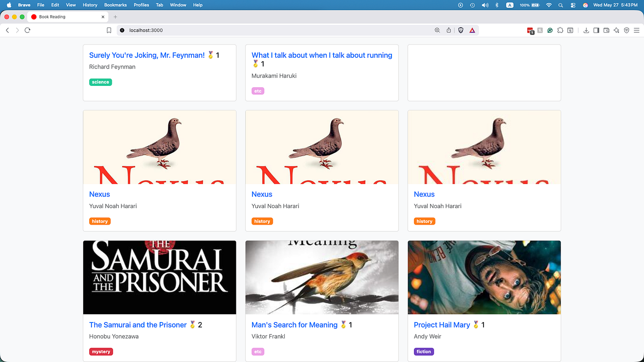Image resolution: width=644 pixels, height=362 pixels.
Task: Click author name Viktor Frankl
Action: pos(268,337)
